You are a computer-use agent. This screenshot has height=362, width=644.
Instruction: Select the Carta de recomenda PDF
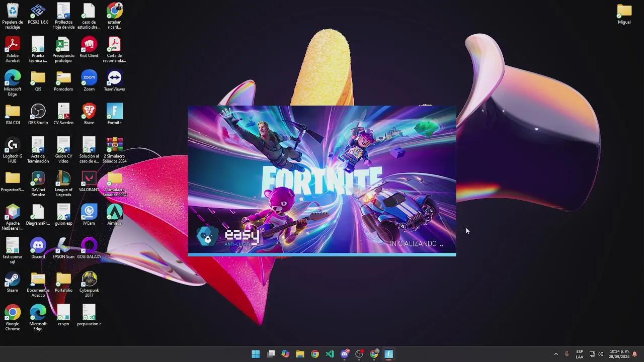[x=114, y=50]
